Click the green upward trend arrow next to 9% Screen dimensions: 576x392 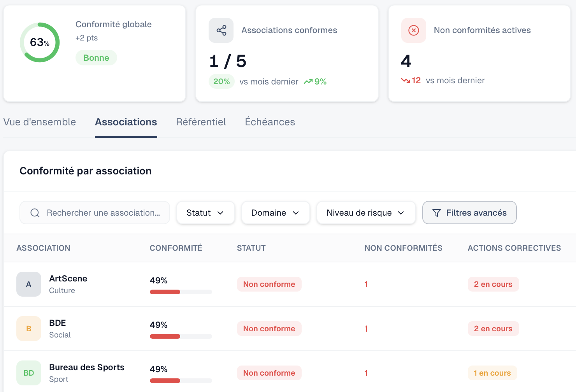(x=308, y=81)
